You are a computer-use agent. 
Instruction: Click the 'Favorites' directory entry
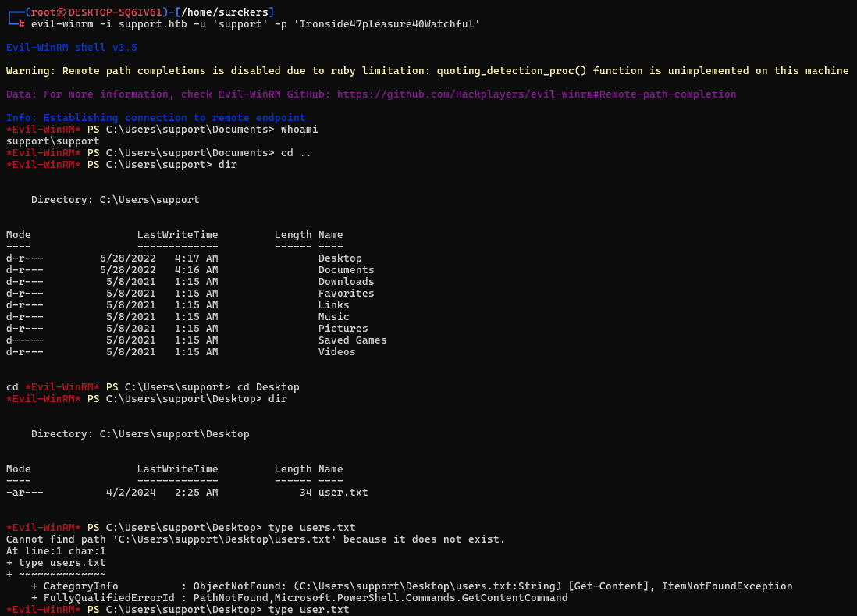tap(346, 294)
